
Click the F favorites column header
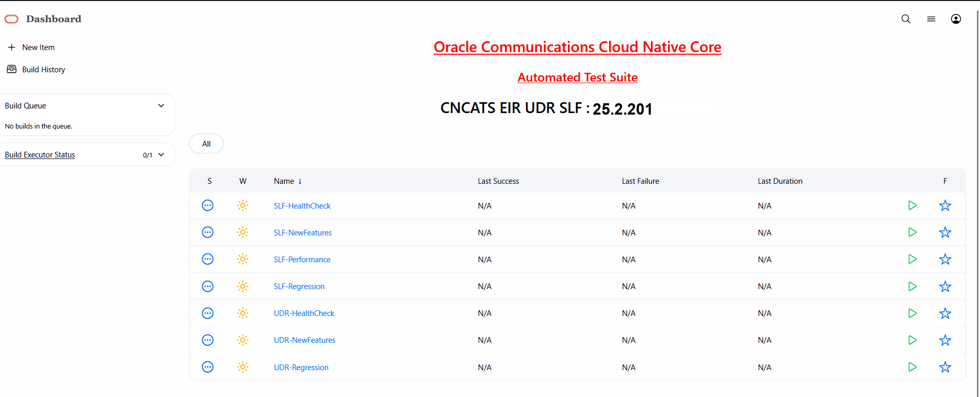click(945, 181)
